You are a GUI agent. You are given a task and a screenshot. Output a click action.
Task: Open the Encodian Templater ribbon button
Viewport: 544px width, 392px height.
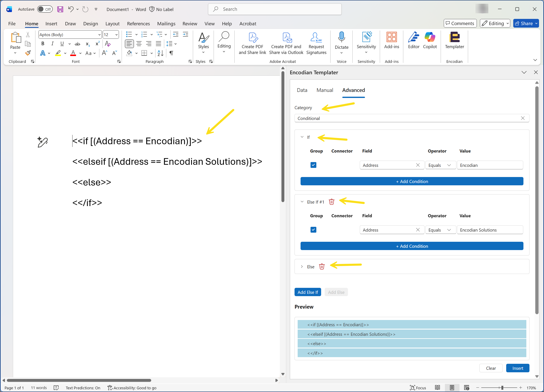coord(454,40)
